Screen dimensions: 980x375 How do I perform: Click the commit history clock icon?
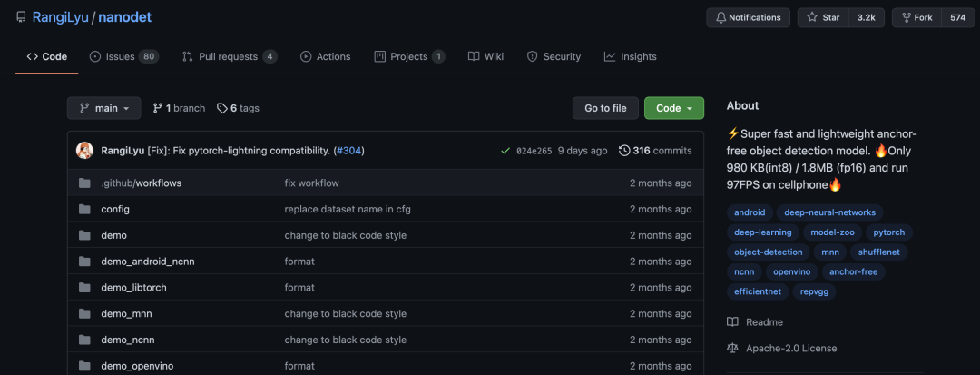pos(624,151)
